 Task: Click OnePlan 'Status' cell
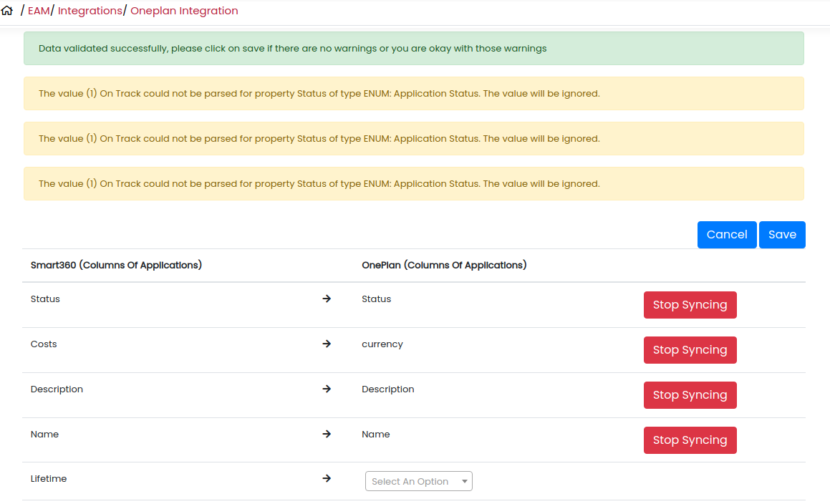point(377,299)
